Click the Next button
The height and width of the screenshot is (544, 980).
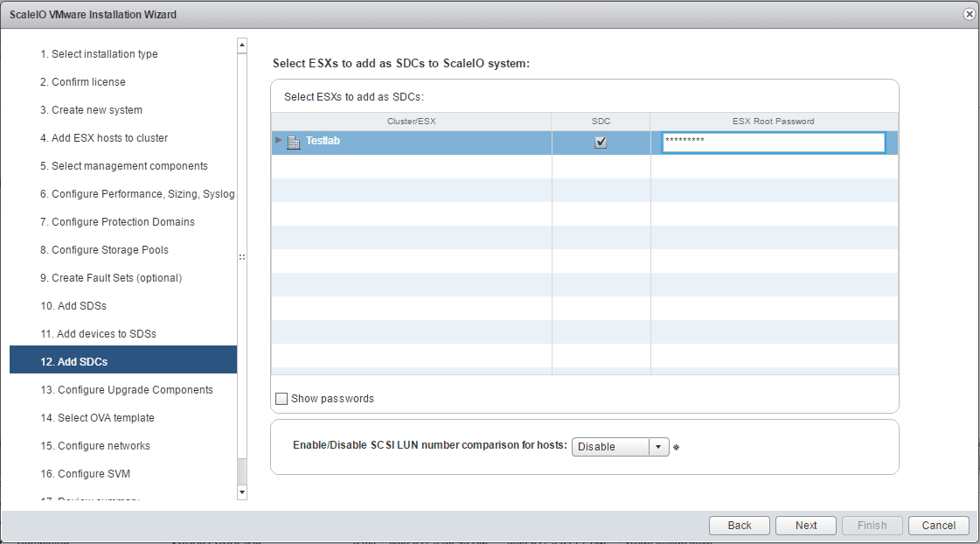[806, 526]
